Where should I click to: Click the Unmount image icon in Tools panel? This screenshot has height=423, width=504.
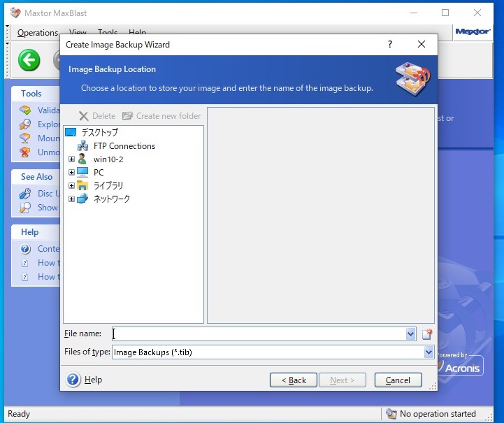click(25, 152)
